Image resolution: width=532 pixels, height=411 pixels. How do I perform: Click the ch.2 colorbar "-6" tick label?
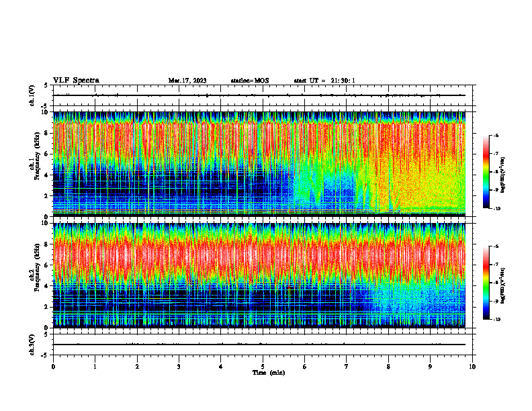[496, 246]
